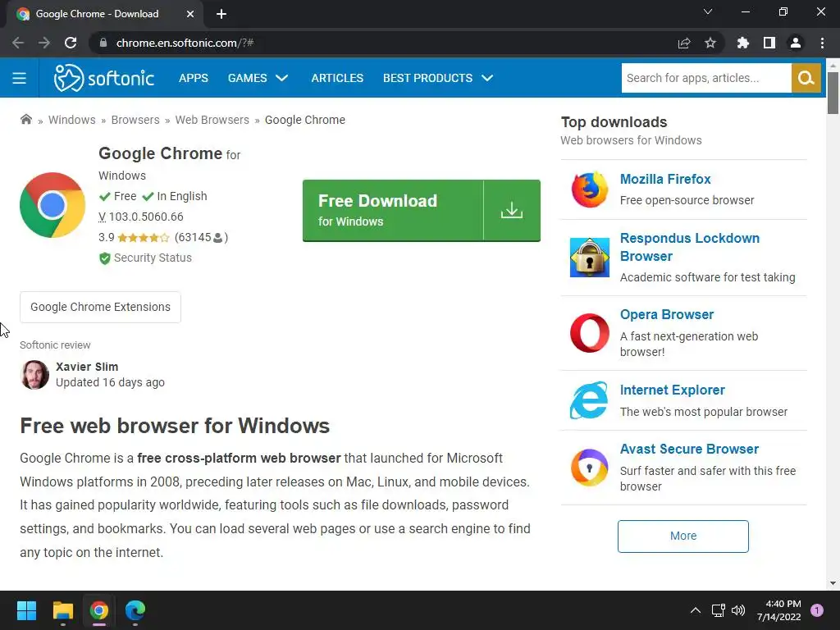Open the volume speaker tray icon
Image resolution: width=840 pixels, height=630 pixels.
737,610
